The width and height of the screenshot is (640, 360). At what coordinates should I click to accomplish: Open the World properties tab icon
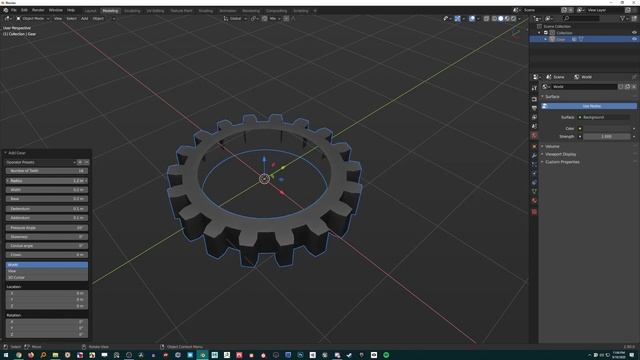tap(534, 136)
